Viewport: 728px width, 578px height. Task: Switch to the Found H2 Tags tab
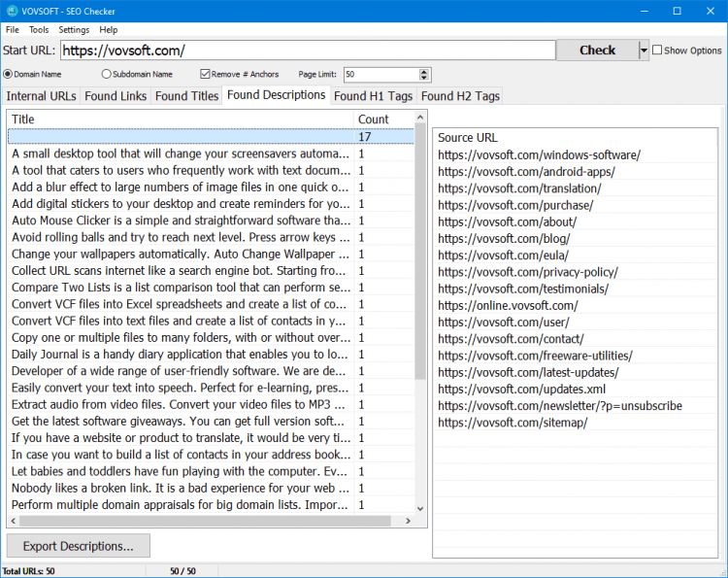460,96
